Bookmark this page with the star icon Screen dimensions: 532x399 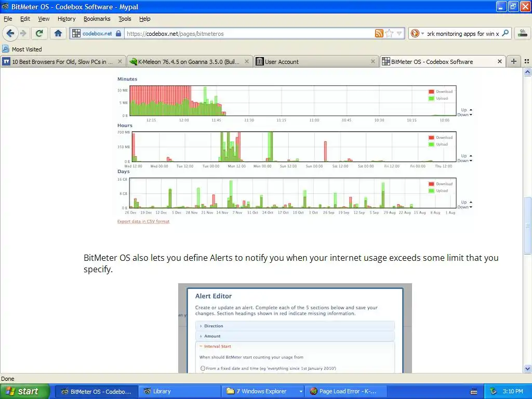click(390, 33)
